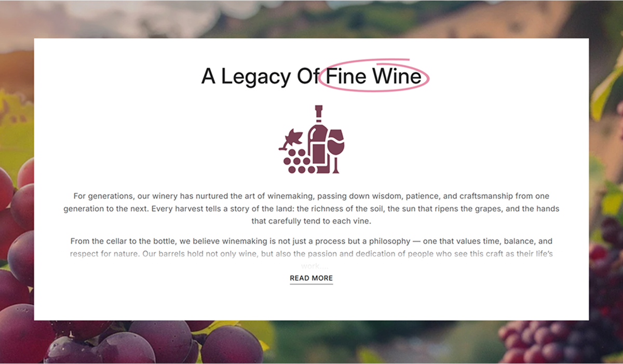Click the circled "Fine Wine" text
This screenshot has height=364, width=623.
(374, 77)
